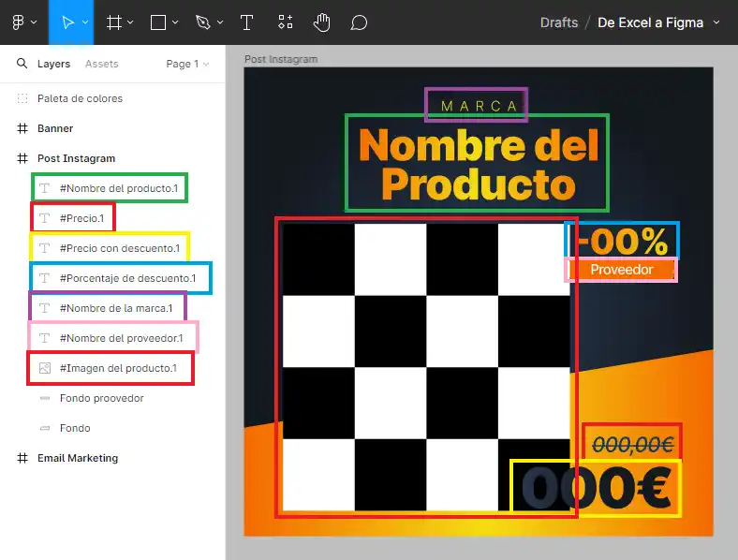Select the Hand tool
738x560 pixels.
click(x=321, y=22)
